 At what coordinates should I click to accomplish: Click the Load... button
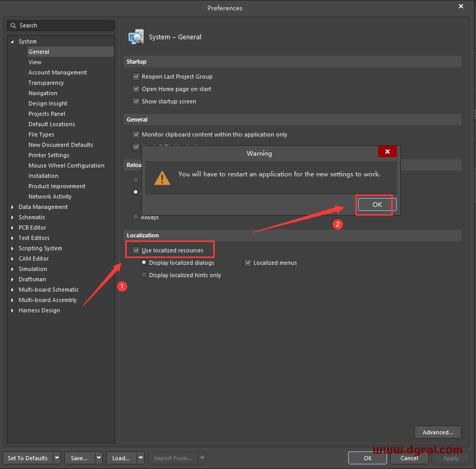(121, 458)
